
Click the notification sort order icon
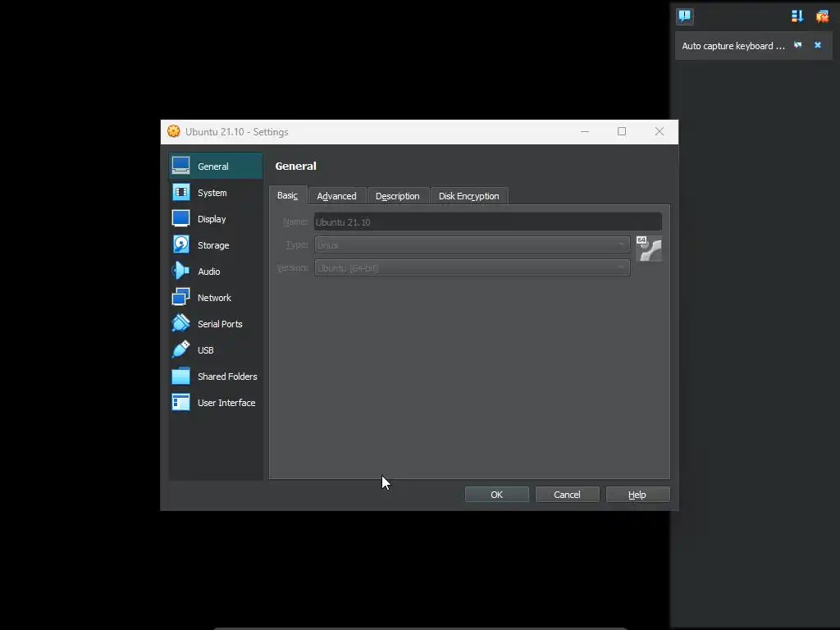click(797, 16)
